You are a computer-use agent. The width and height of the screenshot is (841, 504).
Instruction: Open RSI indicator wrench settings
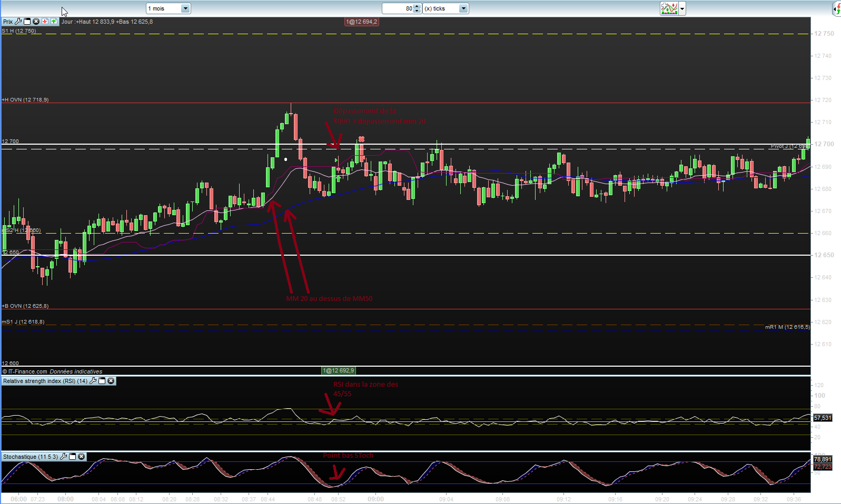pyautogui.click(x=93, y=381)
